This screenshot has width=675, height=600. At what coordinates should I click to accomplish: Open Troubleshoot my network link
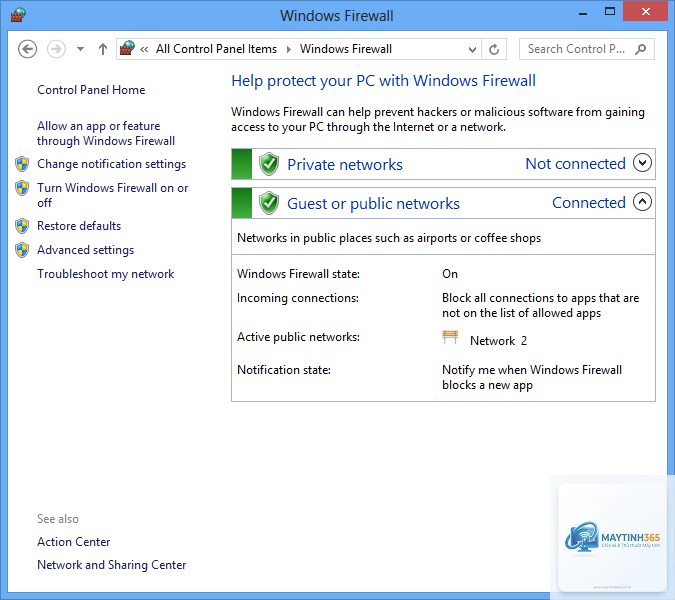pos(105,274)
